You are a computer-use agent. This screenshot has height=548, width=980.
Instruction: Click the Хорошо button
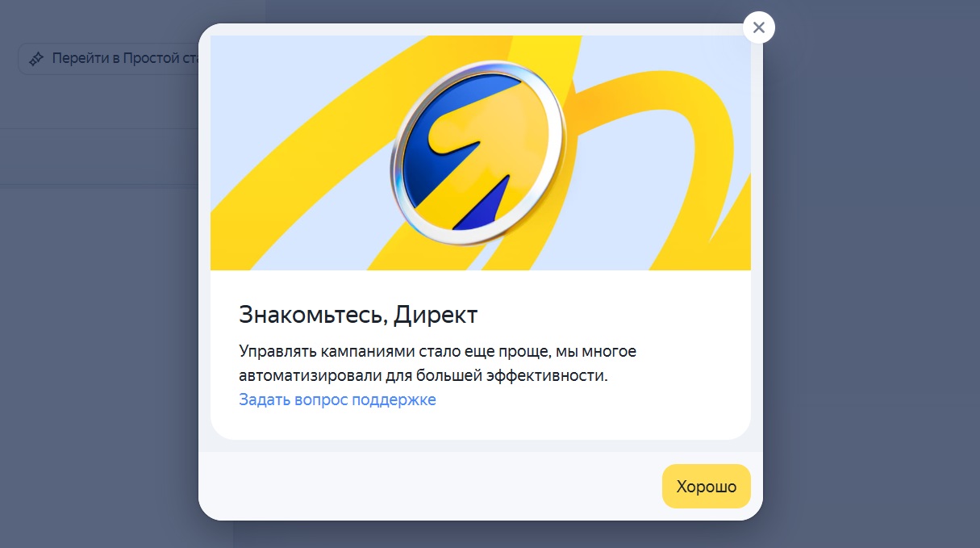point(706,487)
